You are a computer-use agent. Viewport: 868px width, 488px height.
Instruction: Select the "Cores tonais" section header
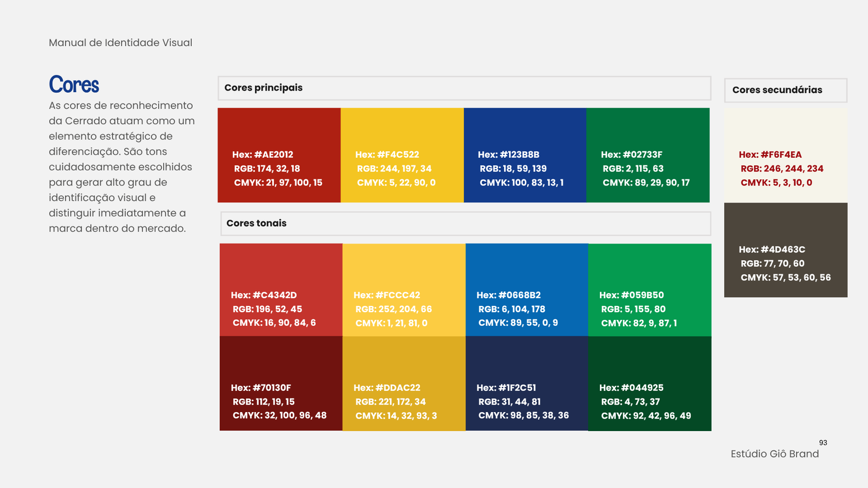(x=465, y=223)
